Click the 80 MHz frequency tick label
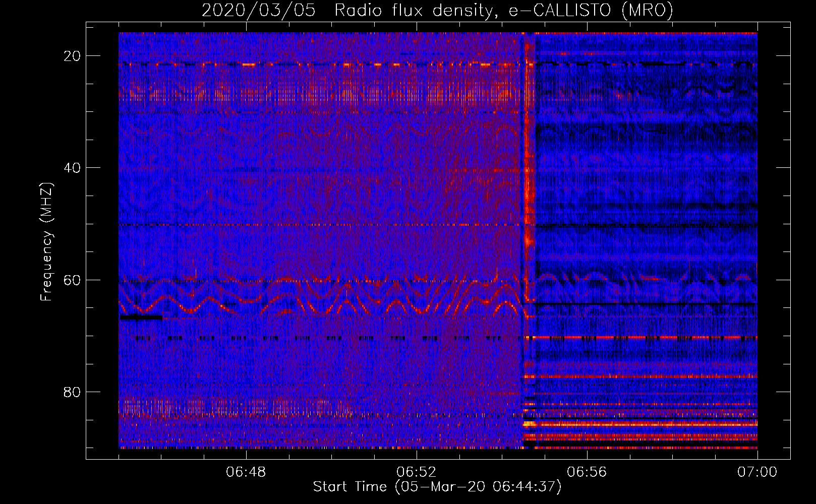The image size is (816, 504). tap(72, 392)
